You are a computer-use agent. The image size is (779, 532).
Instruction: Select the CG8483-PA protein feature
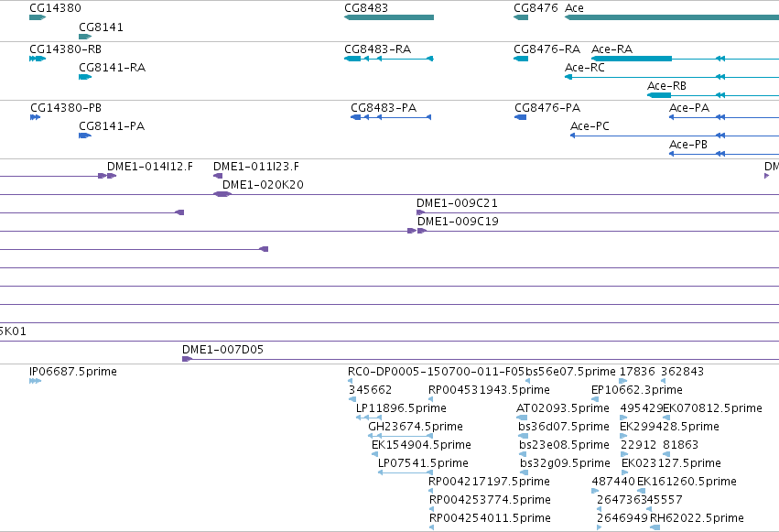pos(391,117)
